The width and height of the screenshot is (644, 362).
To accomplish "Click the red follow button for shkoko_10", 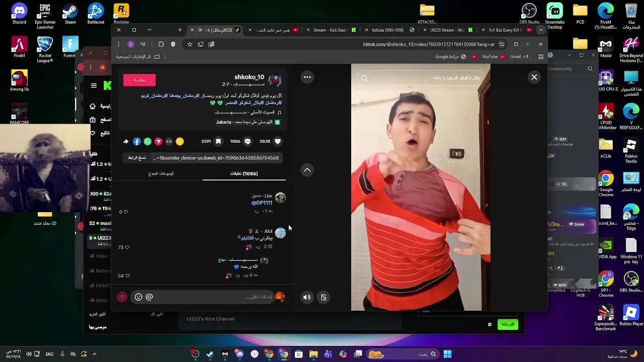I will click(139, 80).
